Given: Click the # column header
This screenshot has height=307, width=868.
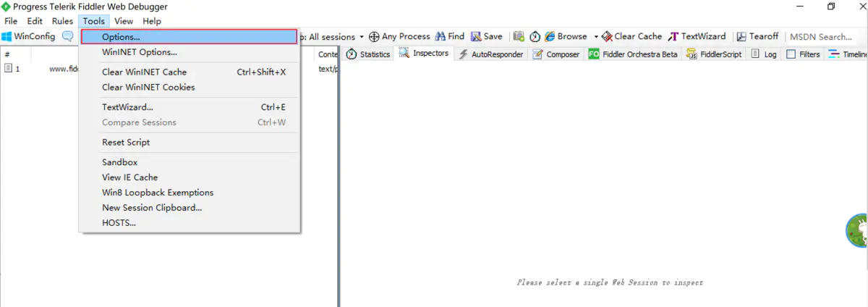Looking at the screenshot, I should pos(7,54).
